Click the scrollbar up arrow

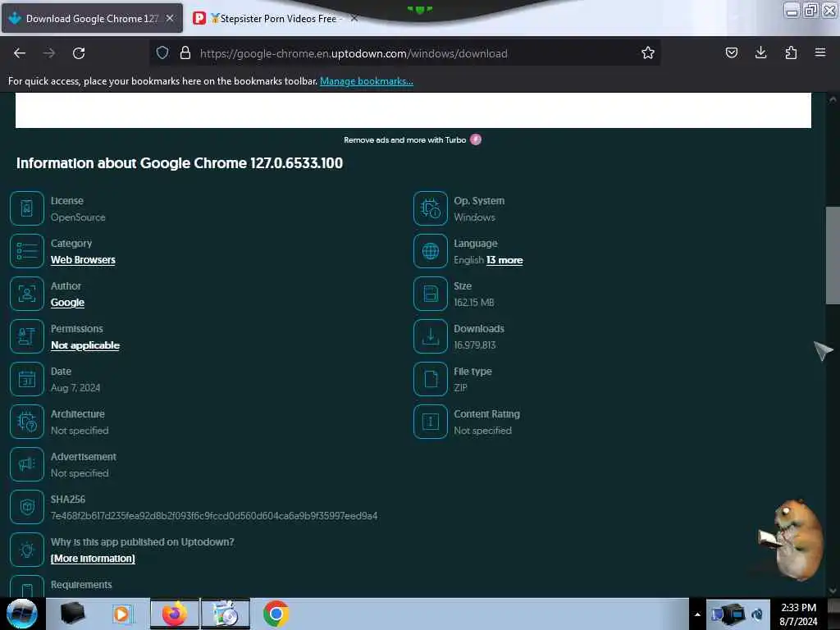[833, 99]
